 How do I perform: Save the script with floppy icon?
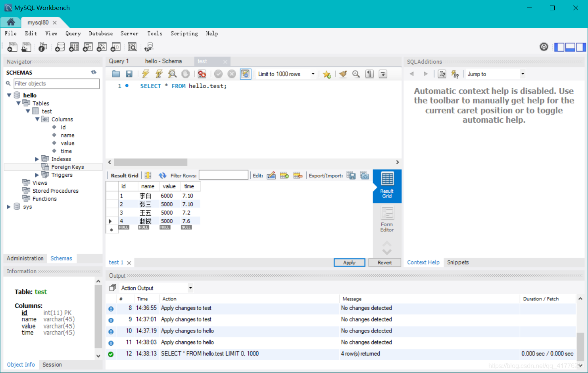click(129, 74)
